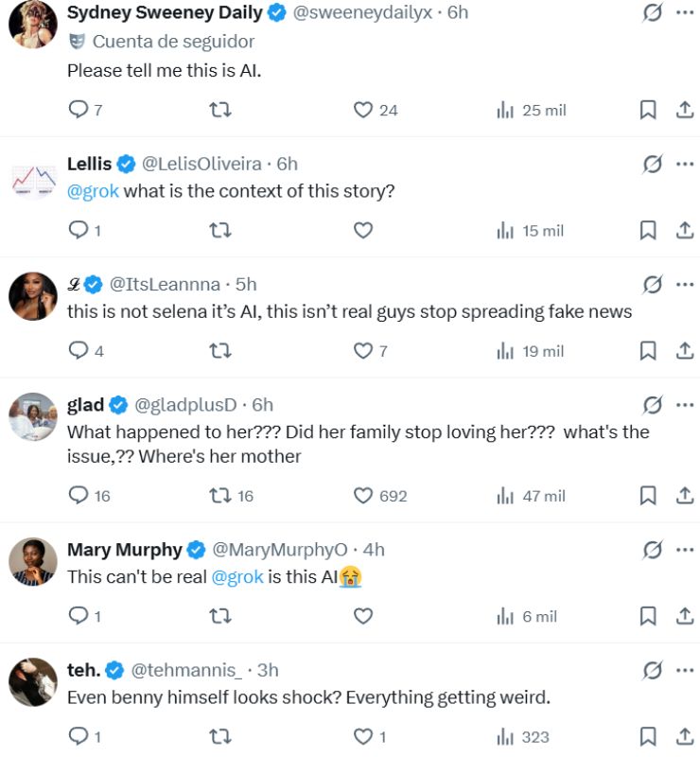Click the 6h timestamp on Lellis's tweet
The width and height of the screenshot is (700, 757).
pyautogui.click(x=284, y=164)
